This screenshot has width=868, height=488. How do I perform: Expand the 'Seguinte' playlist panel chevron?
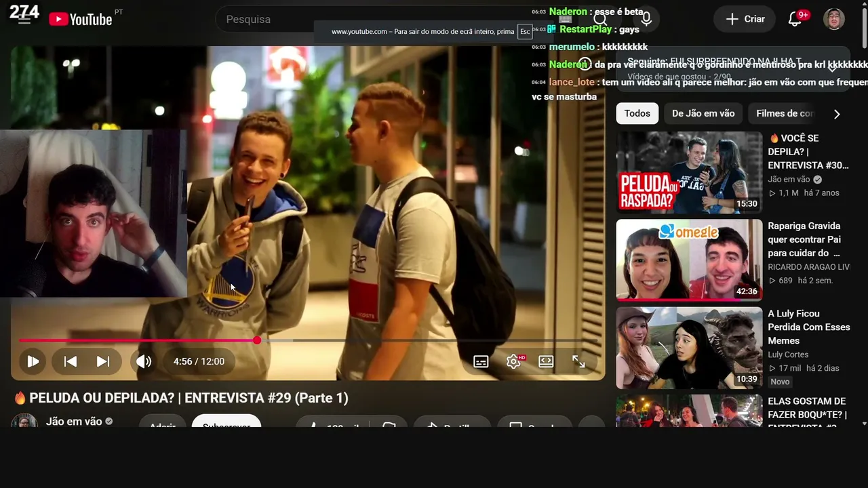click(x=833, y=68)
